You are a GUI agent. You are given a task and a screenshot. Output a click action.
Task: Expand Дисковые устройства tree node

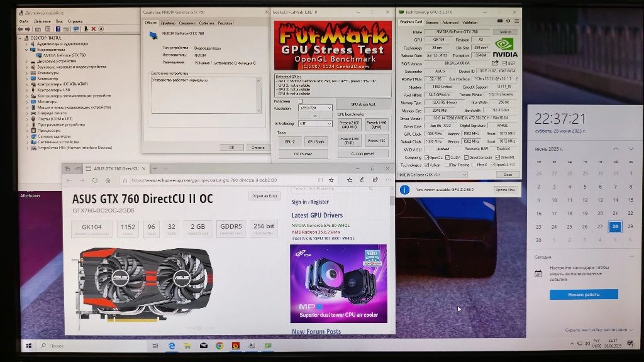[26, 61]
